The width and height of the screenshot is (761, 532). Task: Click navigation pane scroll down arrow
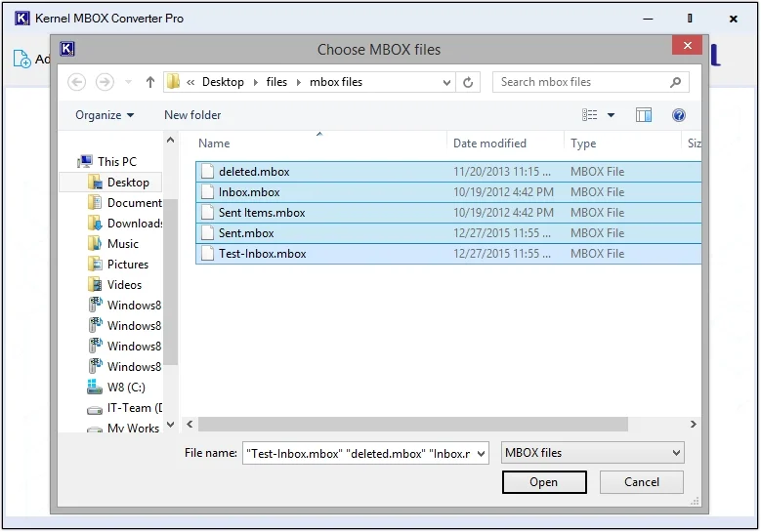point(170,425)
